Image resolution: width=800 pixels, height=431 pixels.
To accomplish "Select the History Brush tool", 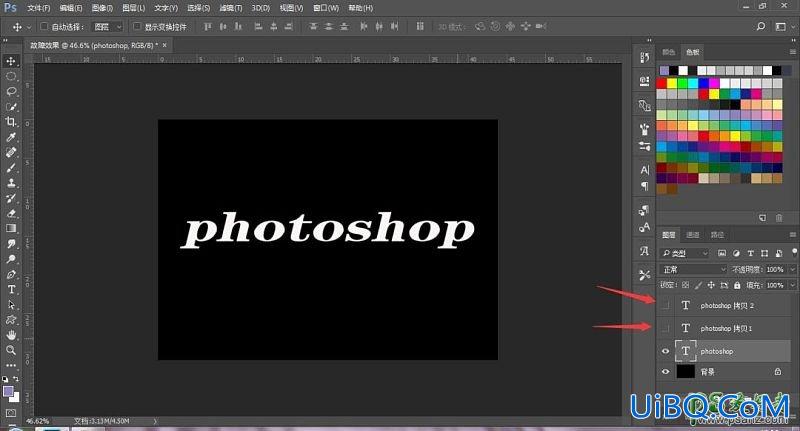I will click(11, 198).
